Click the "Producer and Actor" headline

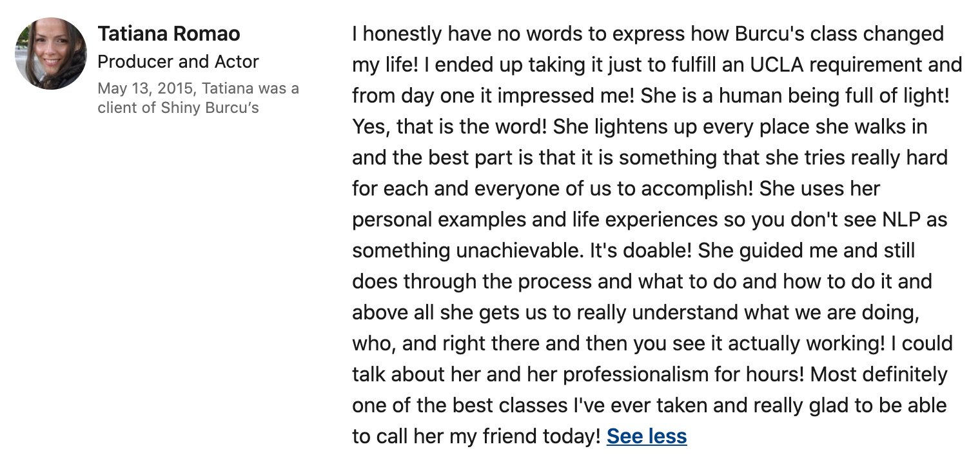pyautogui.click(x=178, y=62)
